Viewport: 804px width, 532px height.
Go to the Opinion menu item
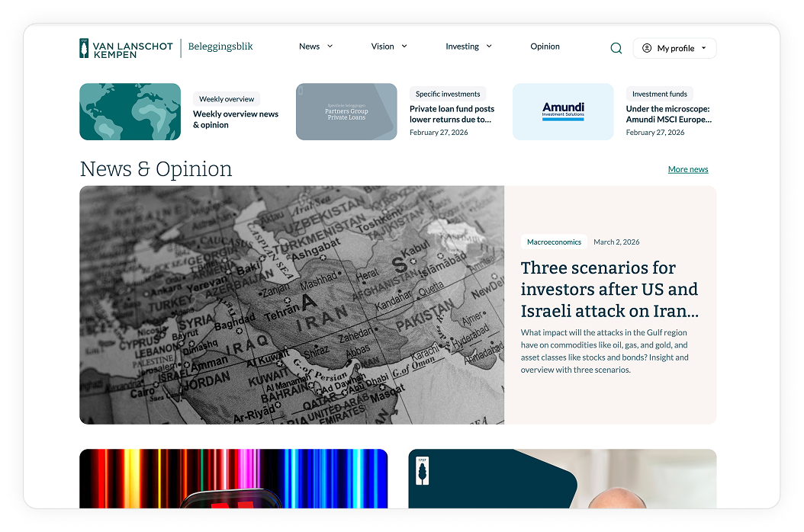(545, 46)
